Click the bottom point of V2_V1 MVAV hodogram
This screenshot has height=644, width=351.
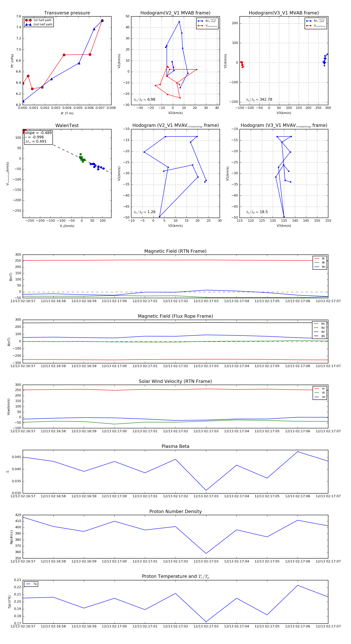[159, 217]
